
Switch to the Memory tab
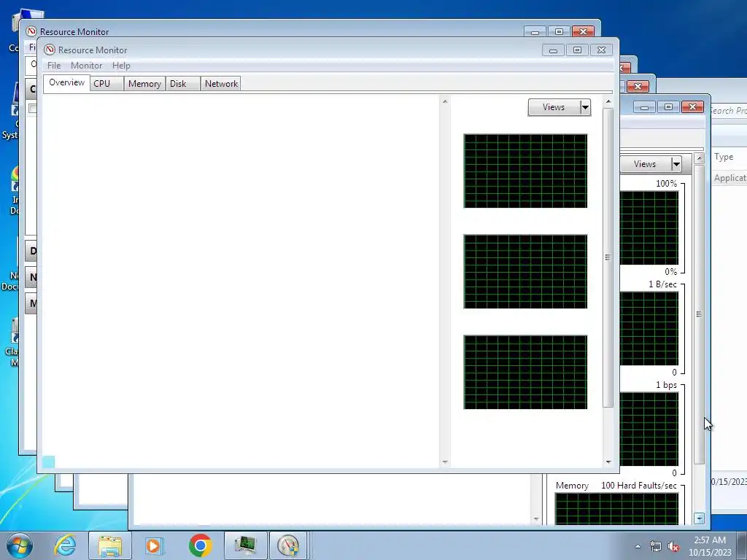144,83
